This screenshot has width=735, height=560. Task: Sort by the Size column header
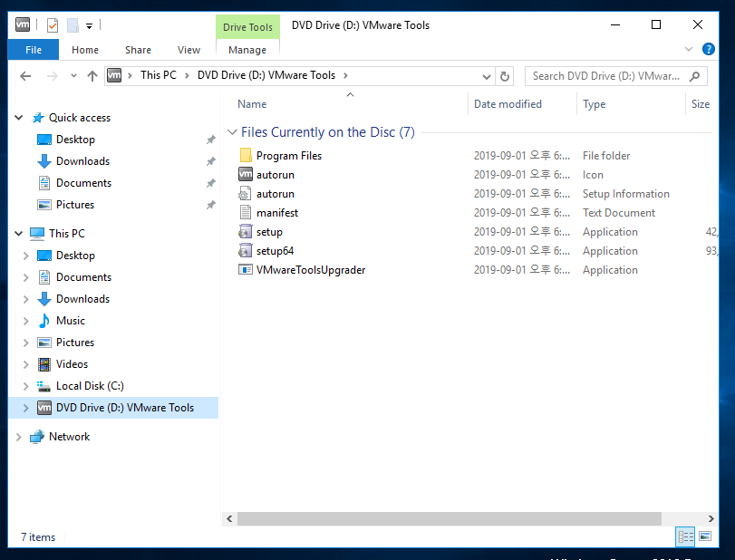coord(701,104)
